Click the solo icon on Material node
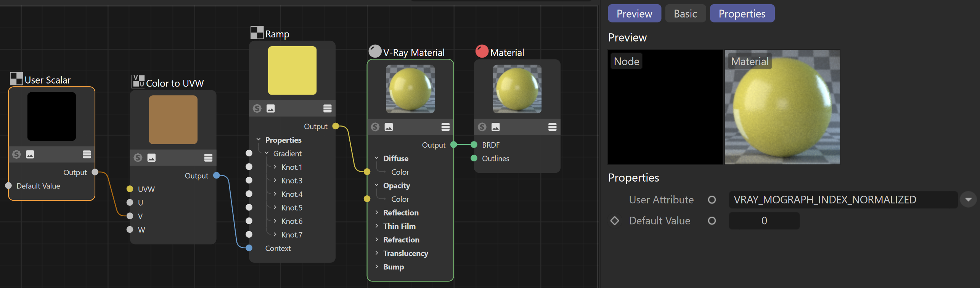Viewport: 980px width, 288px height. pos(482,127)
